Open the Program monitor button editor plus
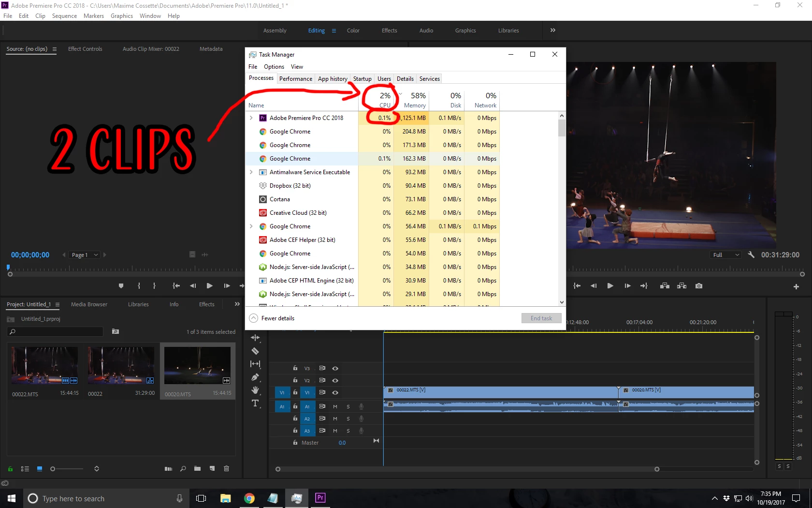The height and width of the screenshot is (508, 812). (796, 286)
